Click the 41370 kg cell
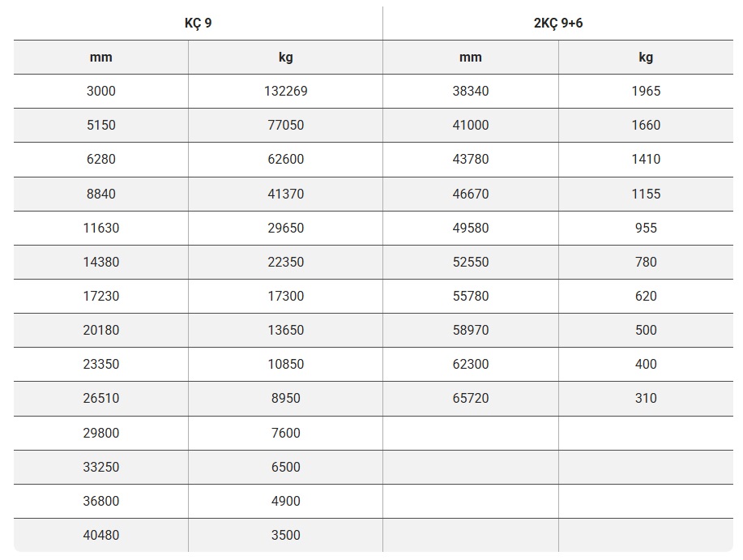The height and width of the screenshot is (560, 743). click(x=285, y=194)
